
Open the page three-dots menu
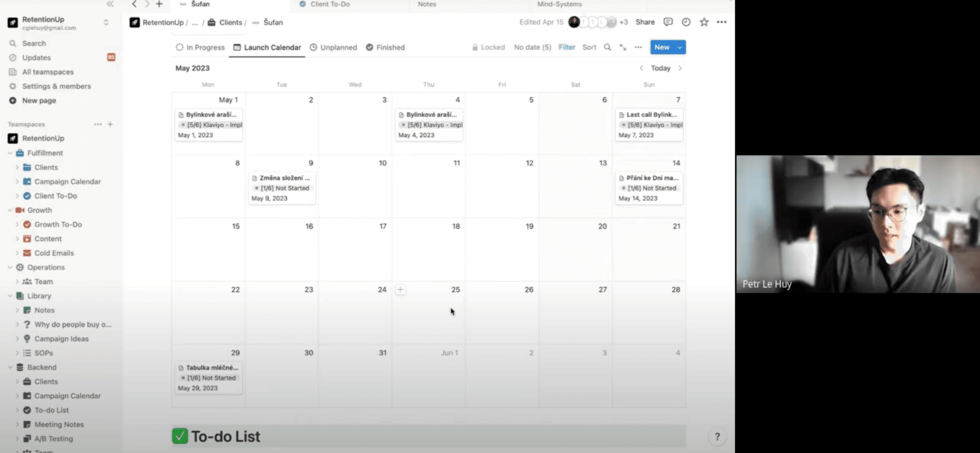[721, 22]
